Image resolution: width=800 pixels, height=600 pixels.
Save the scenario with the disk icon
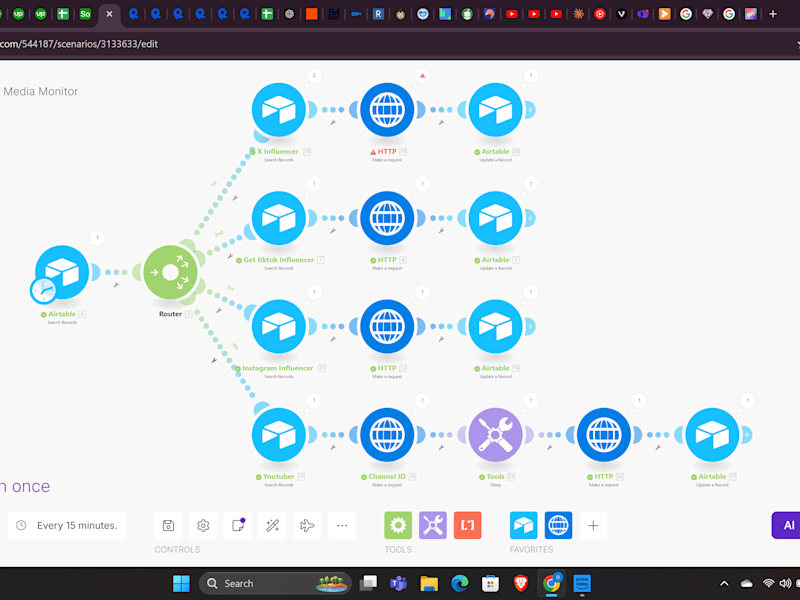coord(168,526)
